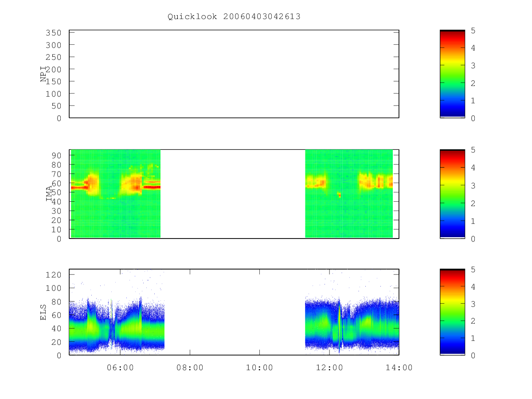Click the 5 label on NPI colorbar
Image resolution: width=532 pixels, height=399 pixels.
tap(473, 31)
